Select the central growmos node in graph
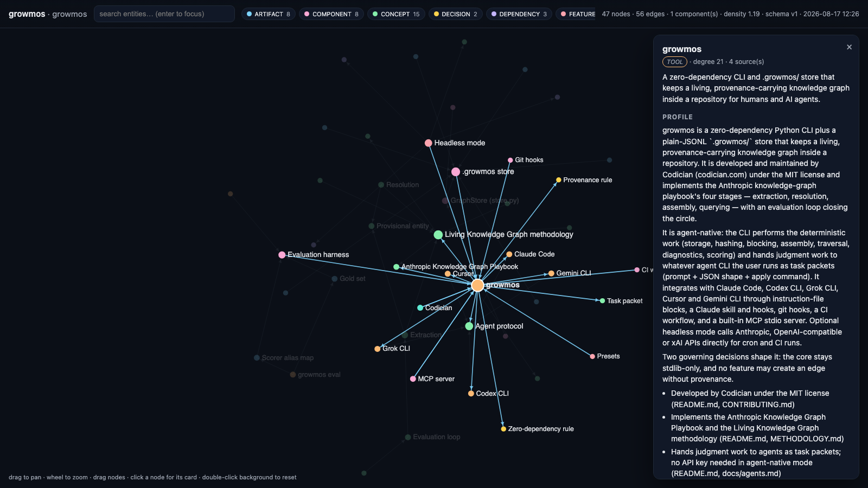The height and width of the screenshot is (488, 868). [x=477, y=285]
